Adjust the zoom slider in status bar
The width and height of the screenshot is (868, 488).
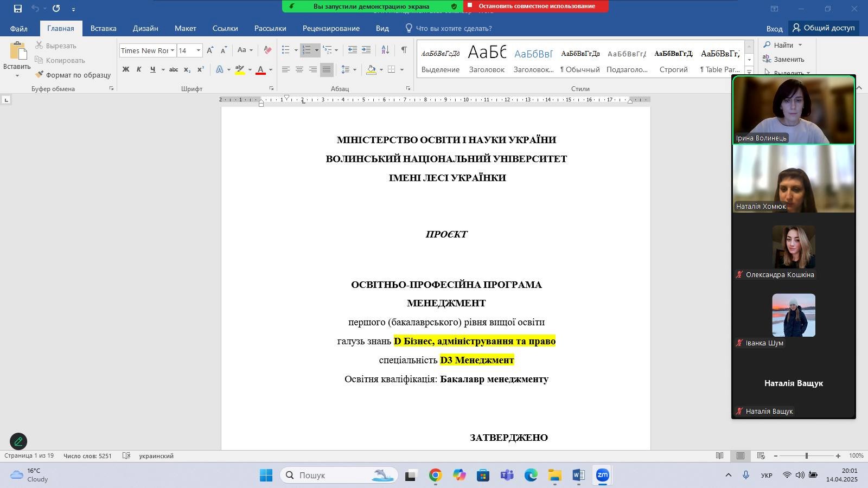point(806,456)
